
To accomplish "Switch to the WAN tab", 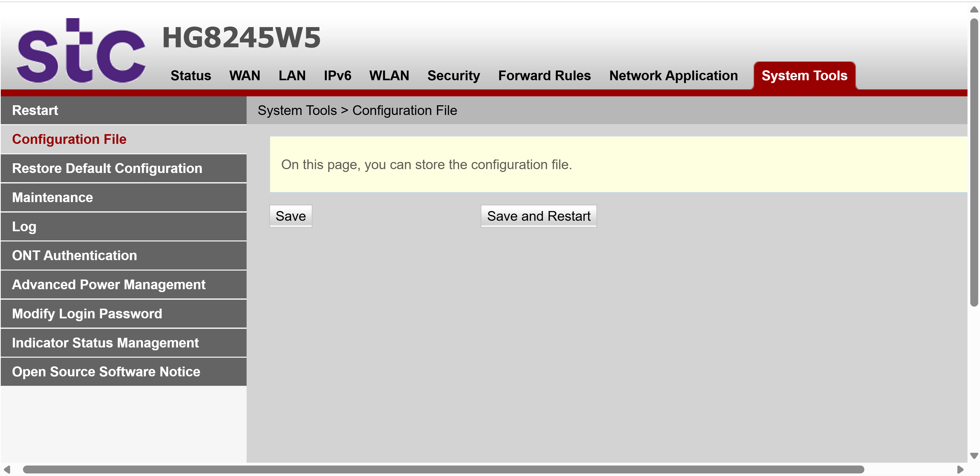I will [x=245, y=75].
